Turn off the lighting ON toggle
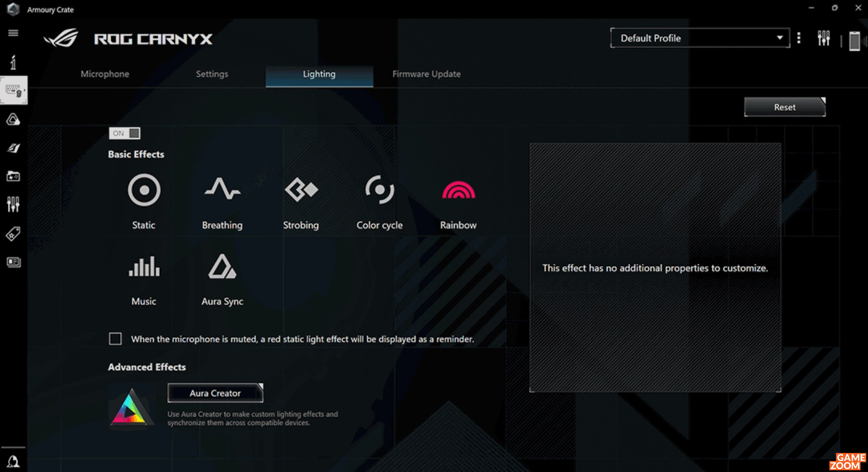The image size is (868, 472). (x=125, y=133)
